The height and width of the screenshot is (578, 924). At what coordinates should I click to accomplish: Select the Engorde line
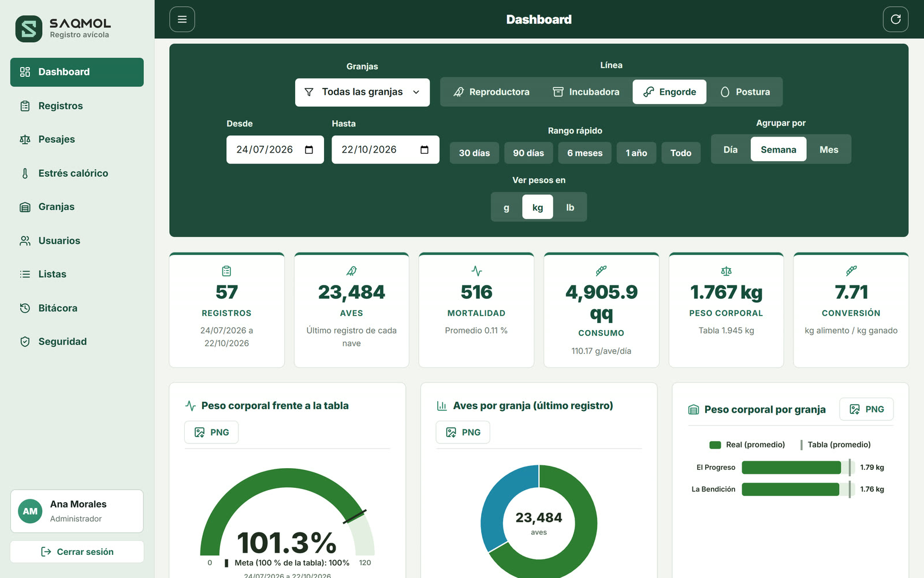(669, 92)
